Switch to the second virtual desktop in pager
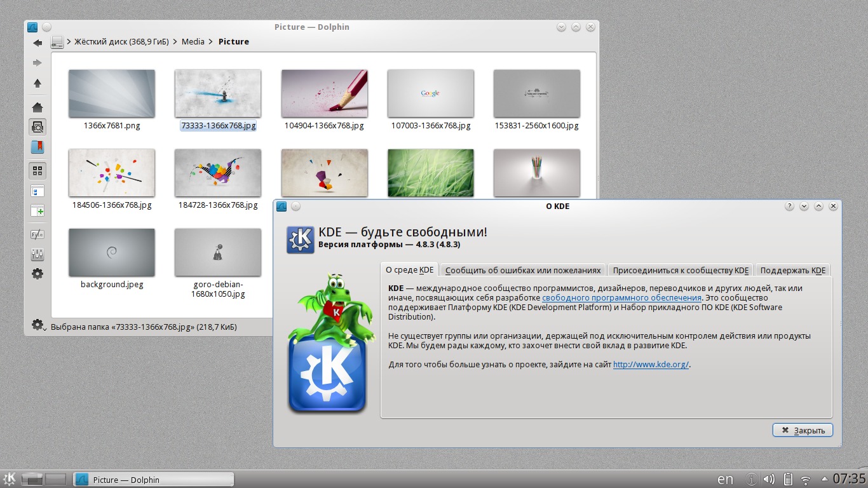The image size is (868, 488). coord(55,479)
